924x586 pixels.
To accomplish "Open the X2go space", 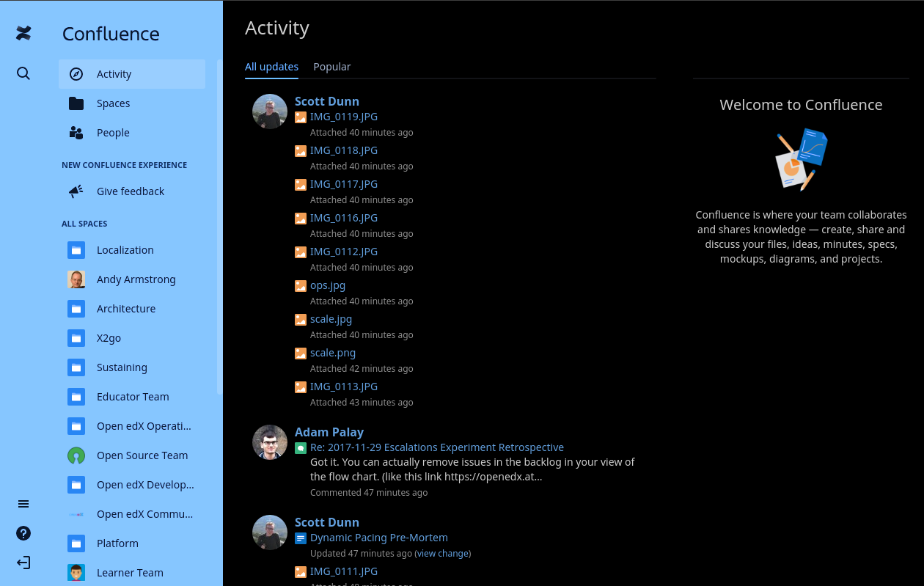I will [x=132, y=338].
